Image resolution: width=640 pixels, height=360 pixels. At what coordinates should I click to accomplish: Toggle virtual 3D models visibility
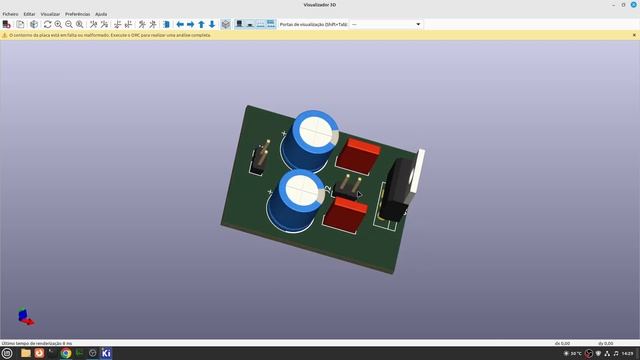pyautogui.click(x=260, y=24)
